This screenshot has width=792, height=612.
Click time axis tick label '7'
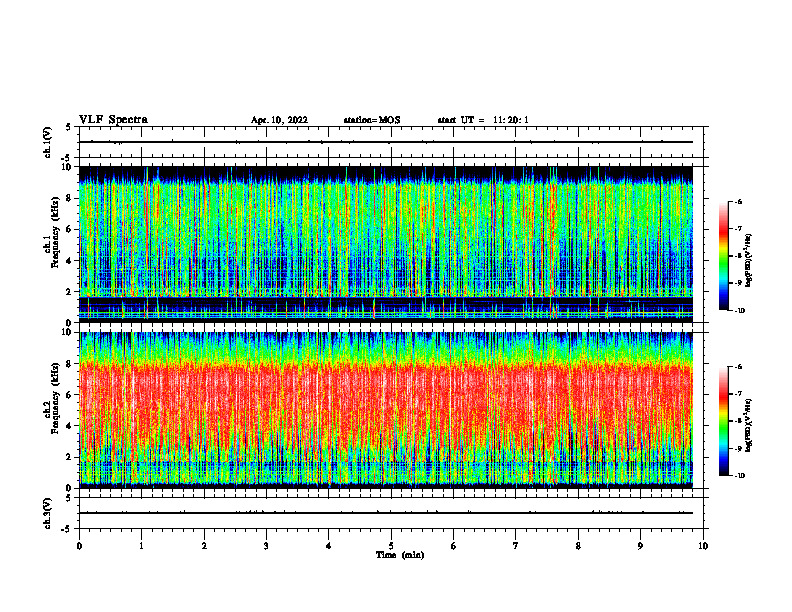pos(516,546)
